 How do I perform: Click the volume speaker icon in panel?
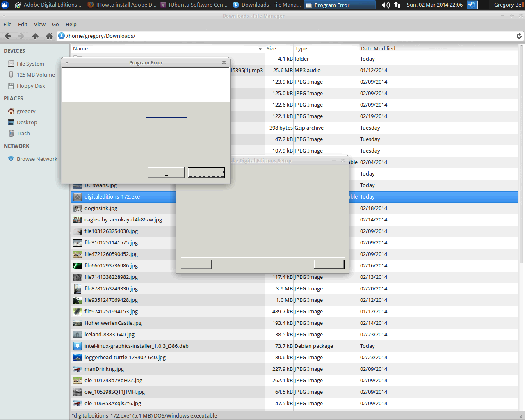(x=386, y=5)
